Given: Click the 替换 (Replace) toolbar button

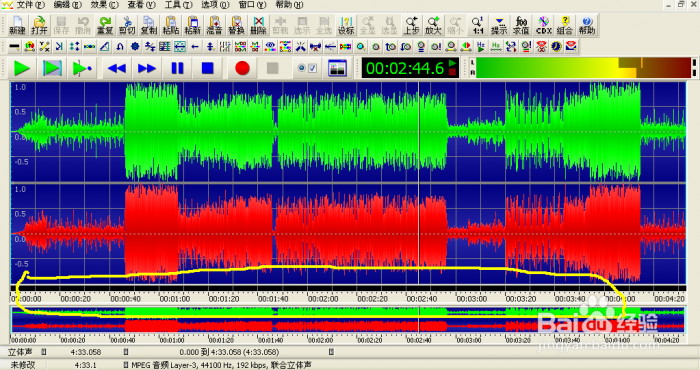Looking at the screenshot, I should pos(236,25).
